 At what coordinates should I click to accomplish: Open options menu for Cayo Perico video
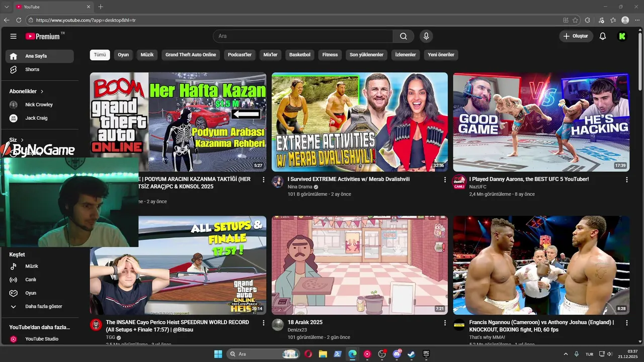263,323
